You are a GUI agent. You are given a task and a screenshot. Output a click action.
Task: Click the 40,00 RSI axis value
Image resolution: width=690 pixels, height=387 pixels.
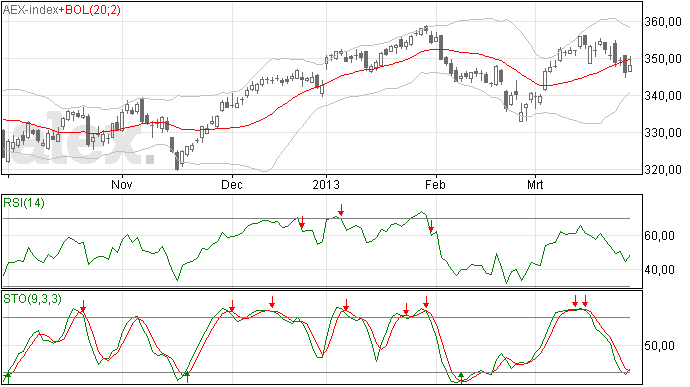[x=659, y=269]
